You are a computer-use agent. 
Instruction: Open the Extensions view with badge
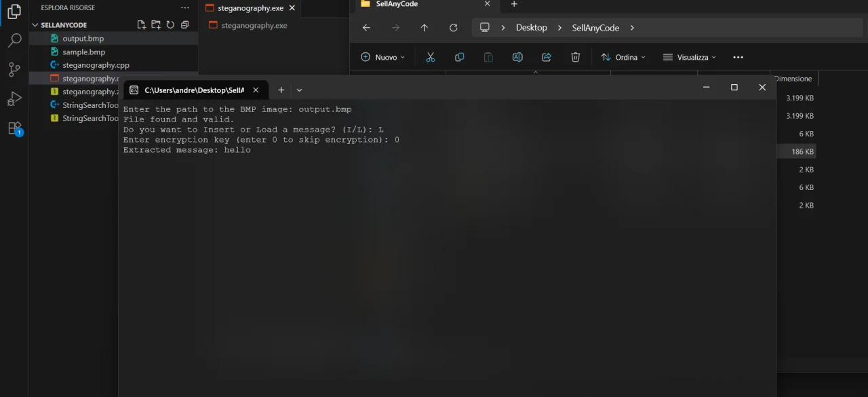pos(14,128)
